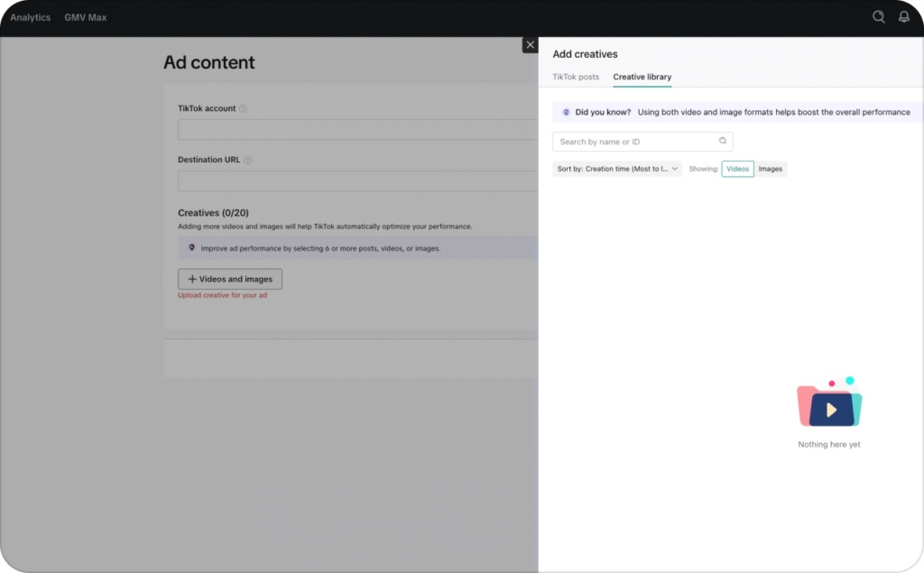Open the TikTok account selector field
This screenshot has height=573, width=924.
(x=357, y=130)
